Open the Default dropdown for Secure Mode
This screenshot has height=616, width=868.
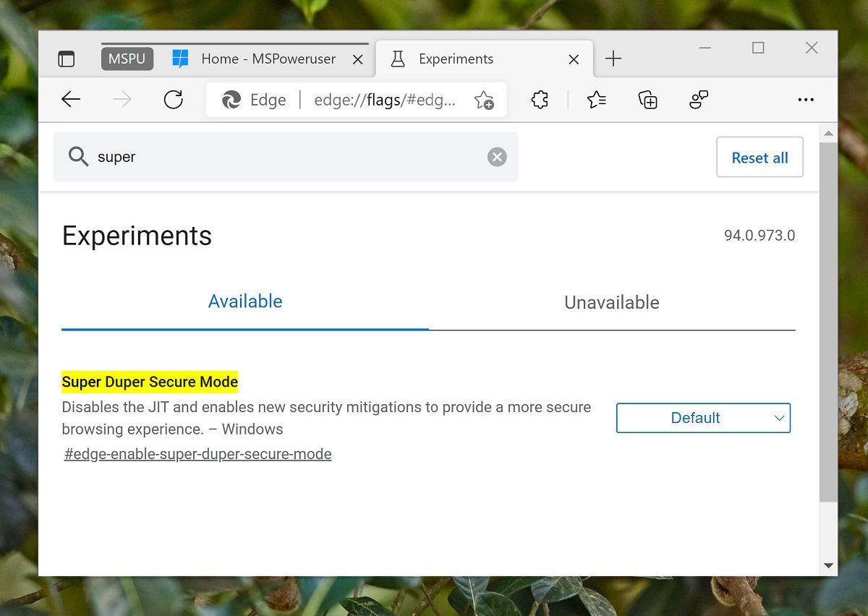(703, 418)
